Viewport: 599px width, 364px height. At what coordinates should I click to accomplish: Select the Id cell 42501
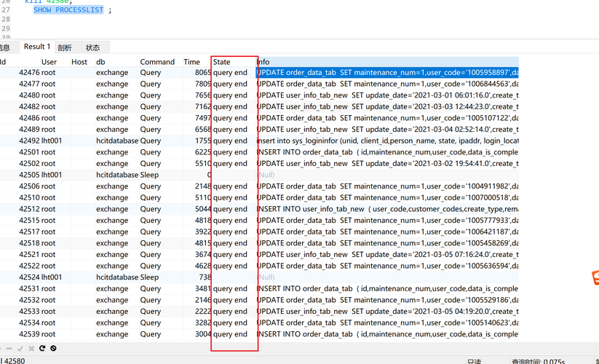[29, 152]
